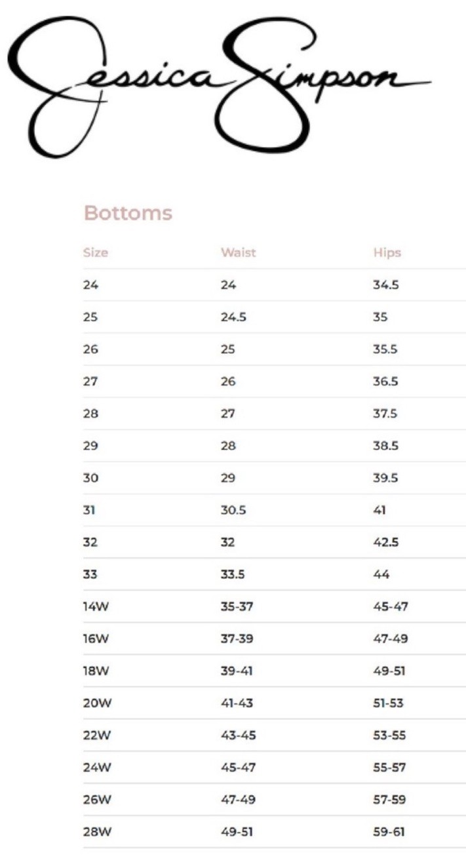Select the 59-61 hips range

coord(389,832)
